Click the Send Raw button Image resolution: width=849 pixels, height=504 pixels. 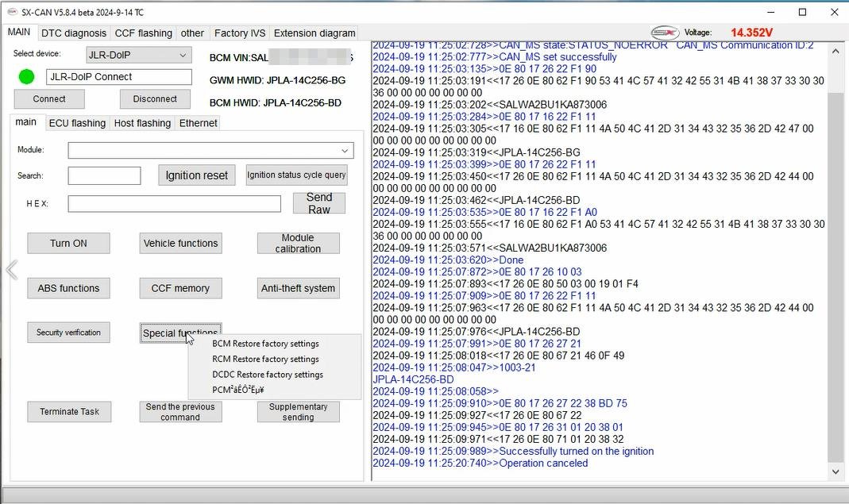pyautogui.click(x=319, y=203)
